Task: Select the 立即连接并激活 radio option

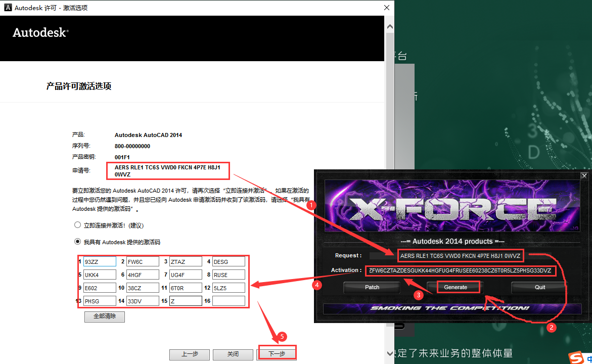Action: [x=77, y=225]
